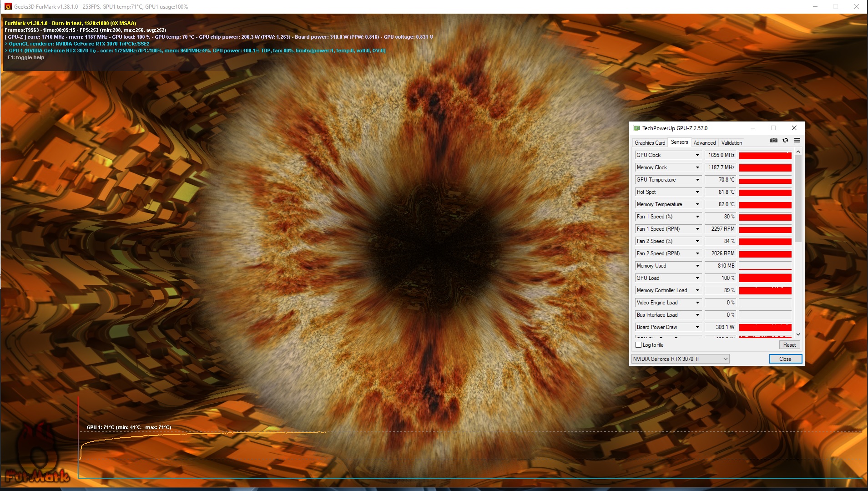Click the Board Power Draw value 309.1 W
The height and width of the screenshot is (491, 868).
[721, 327]
